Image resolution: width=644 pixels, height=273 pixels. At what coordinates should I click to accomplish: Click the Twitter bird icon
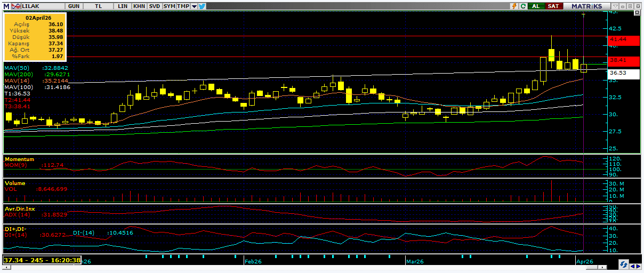tap(203, 6)
